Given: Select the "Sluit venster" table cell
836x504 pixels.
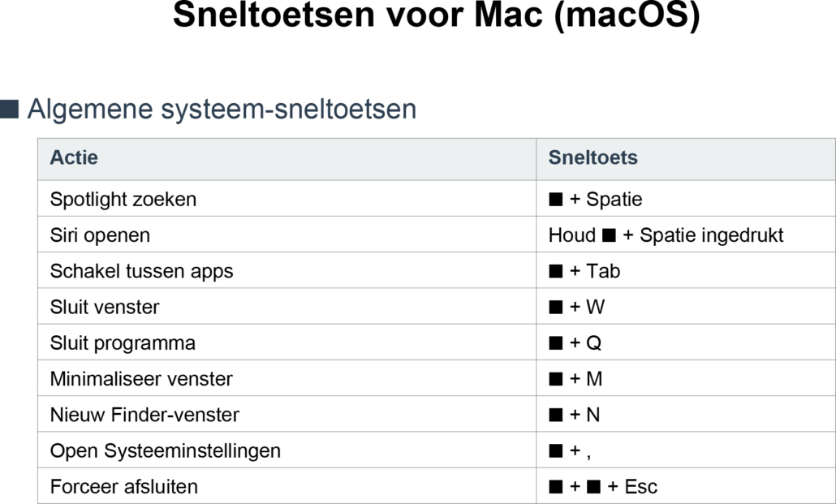Looking at the screenshot, I should tap(105, 307).
